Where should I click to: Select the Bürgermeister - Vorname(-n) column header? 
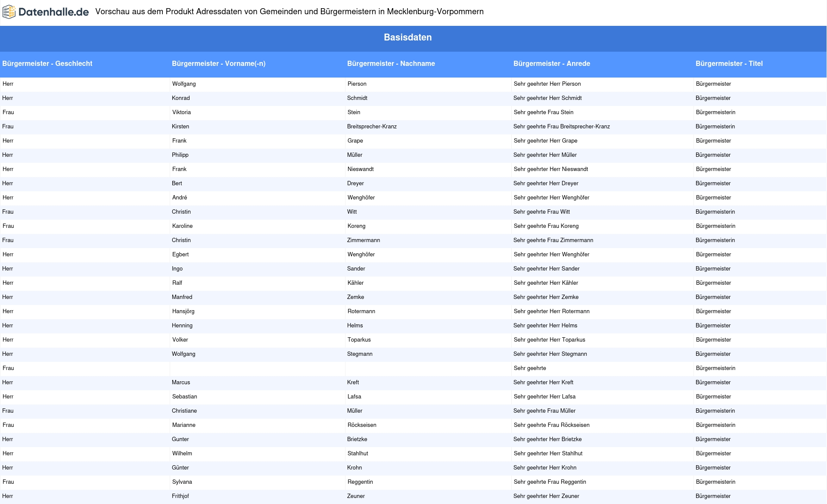(x=218, y=64)
